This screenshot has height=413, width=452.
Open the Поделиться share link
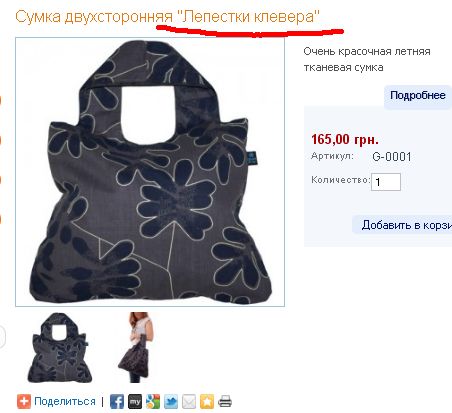pyautogui.click(x=65, y=401)
